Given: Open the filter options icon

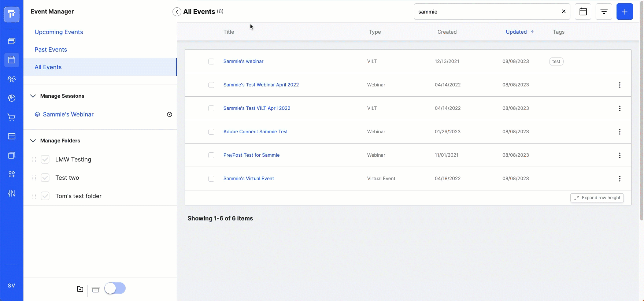Looking at the screenshot, I should click(x=604, y=12).
